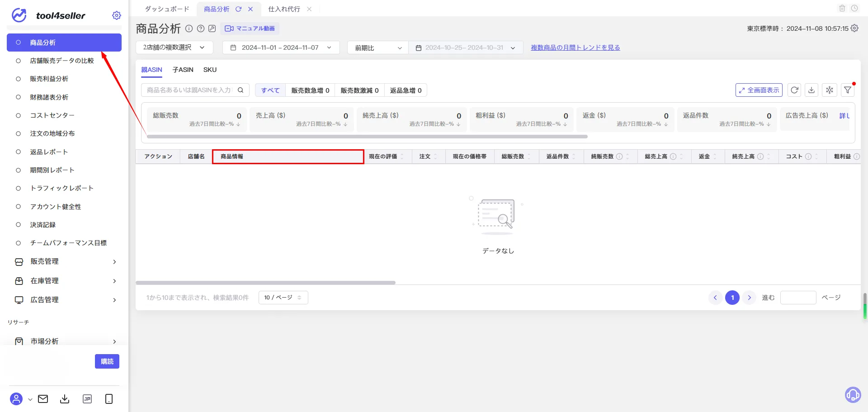The image size is (868, 412).
Task: Open the customer support headset icon
Action: pyautogui.click(x=853, y=395)
